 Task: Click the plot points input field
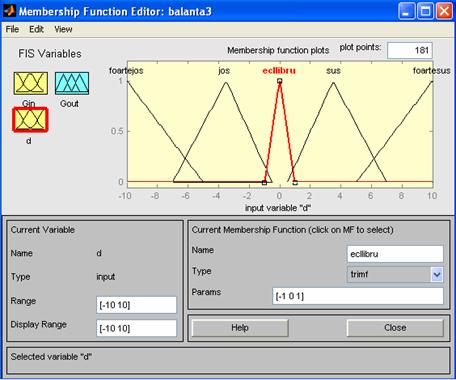click(x=410, y=50)
